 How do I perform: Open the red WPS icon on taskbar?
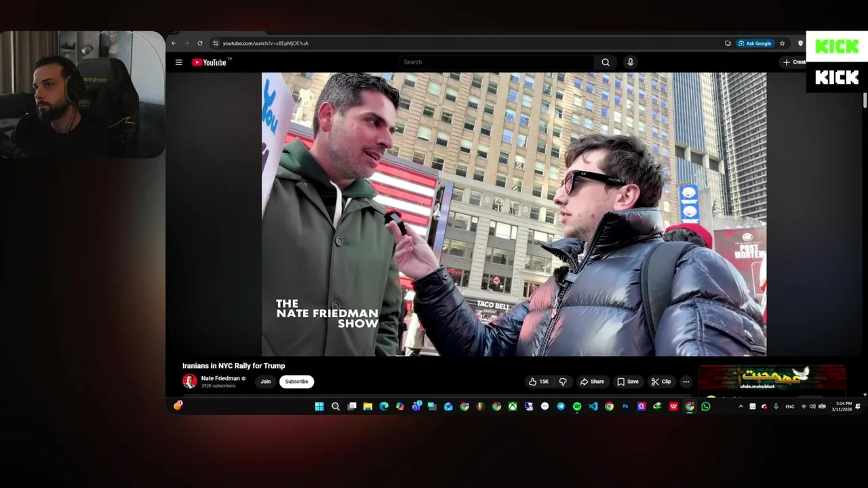[x=673, y=407]
